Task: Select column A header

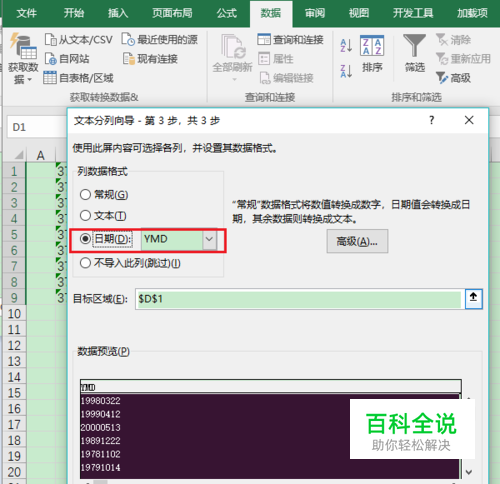Action: pyautogui.click(x=40, y=155)
